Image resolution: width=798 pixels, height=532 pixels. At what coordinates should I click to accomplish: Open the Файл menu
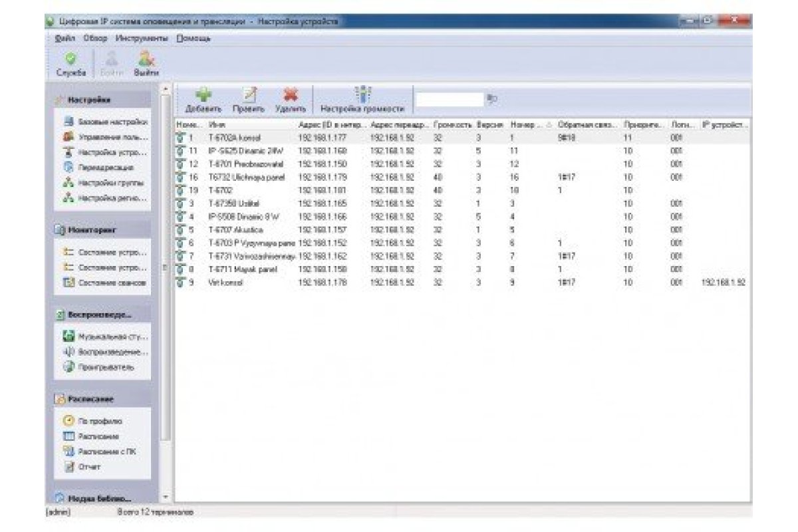pyautogui.click(x=65, y=38)
